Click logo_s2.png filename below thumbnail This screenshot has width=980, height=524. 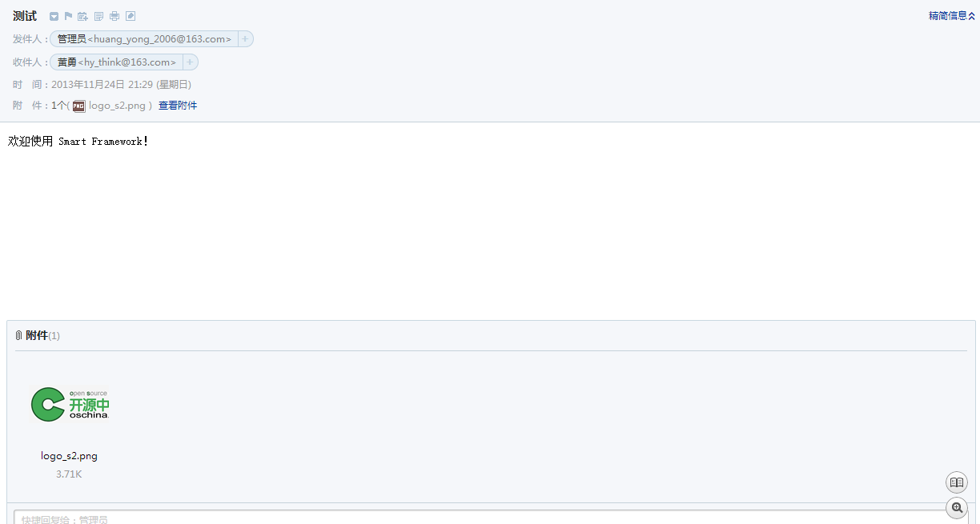pos(70,456)
